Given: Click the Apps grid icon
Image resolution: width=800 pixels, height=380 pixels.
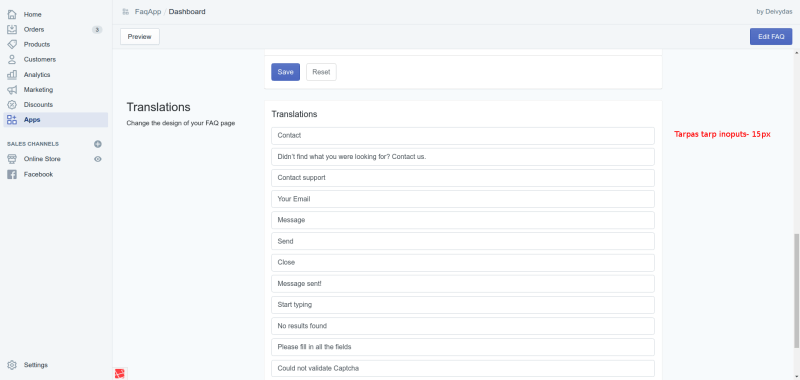Looking at the screenshot, I should pos(12,120).
